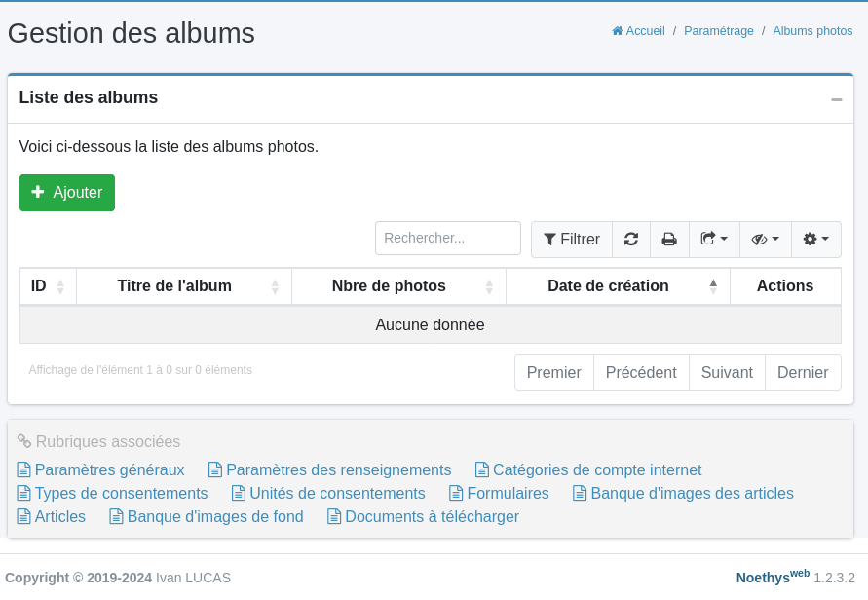Open the Articles document icon
Image resolution: width=868 pixels, height=600 pixels.
pyautogui.click(x=24, y=516)
